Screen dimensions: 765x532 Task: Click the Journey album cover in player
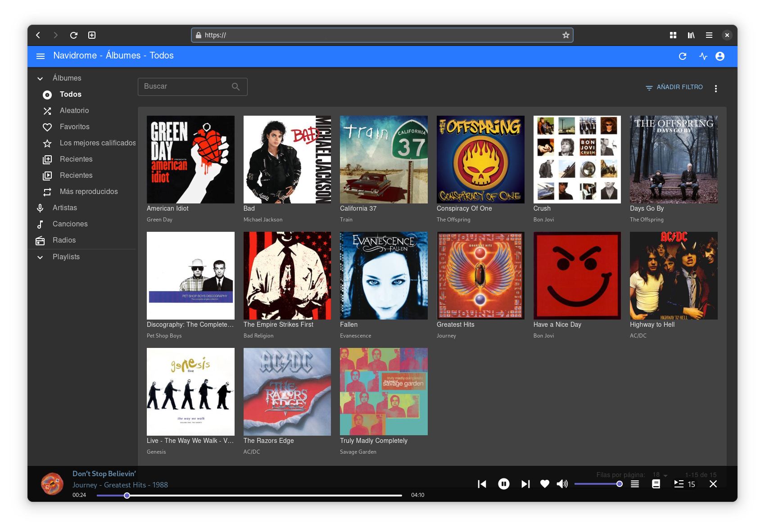52,484
